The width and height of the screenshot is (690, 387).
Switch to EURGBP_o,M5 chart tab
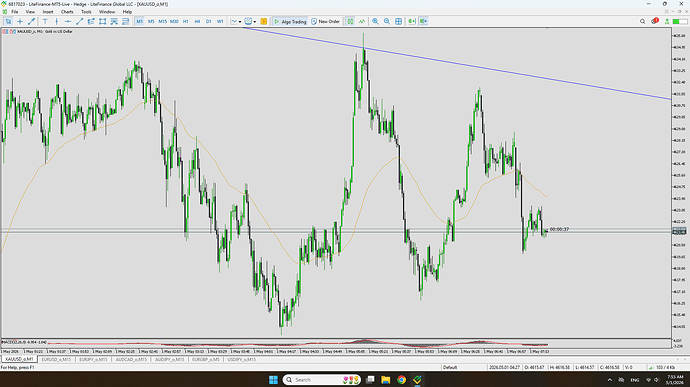click(206, 359)
